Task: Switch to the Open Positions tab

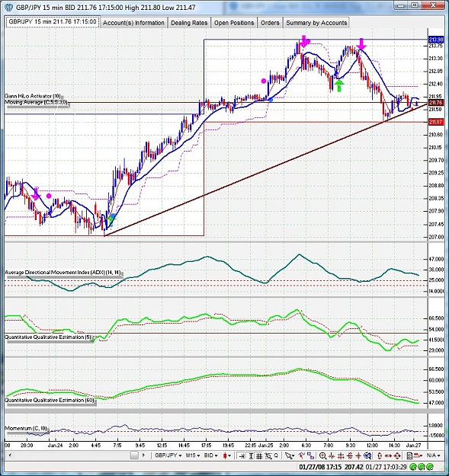Action: click(234, 23)
